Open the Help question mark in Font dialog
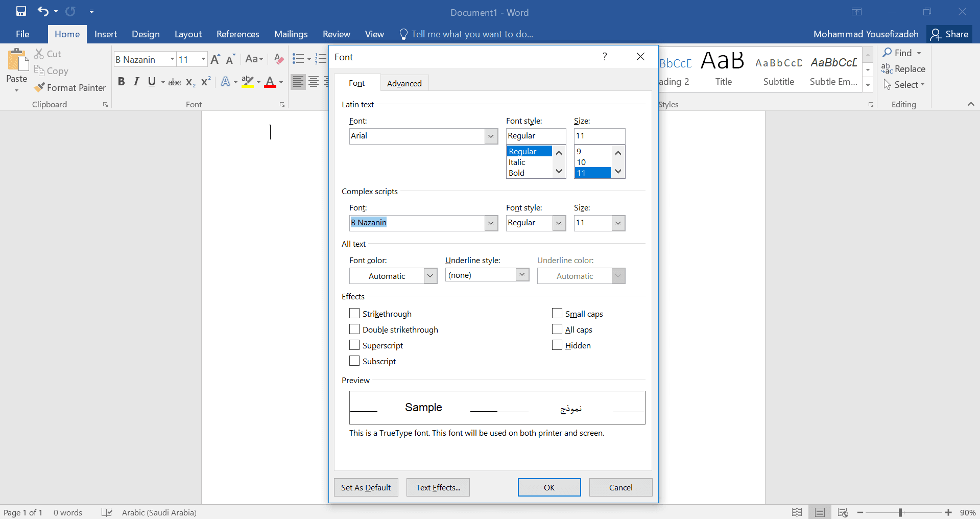Image resolution: width=980 pixels, height=519 pixels. point(605,57)
